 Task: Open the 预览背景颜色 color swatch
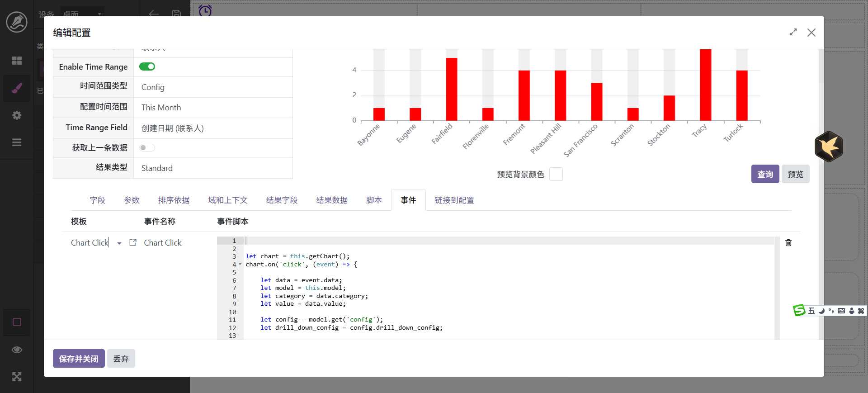pos(556,174)
